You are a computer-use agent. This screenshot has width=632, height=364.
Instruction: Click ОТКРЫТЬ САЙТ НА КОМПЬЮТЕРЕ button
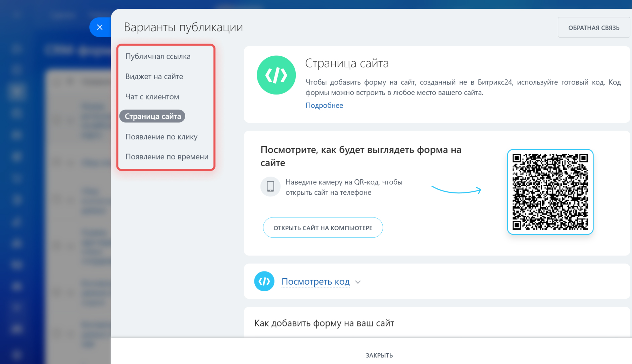point(323,228)
